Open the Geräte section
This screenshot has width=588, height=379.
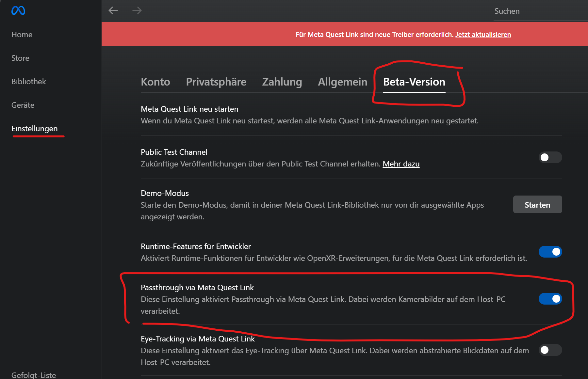click(x=23, y=105)
